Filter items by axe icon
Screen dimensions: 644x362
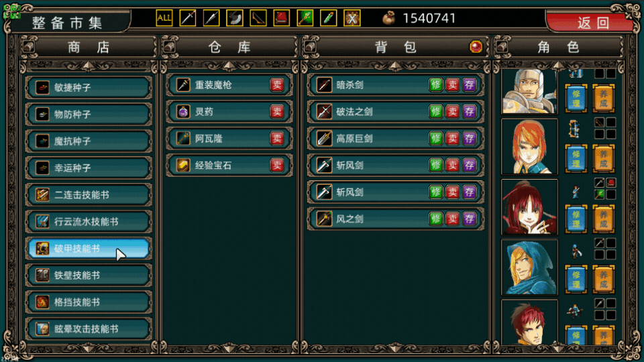235,18
